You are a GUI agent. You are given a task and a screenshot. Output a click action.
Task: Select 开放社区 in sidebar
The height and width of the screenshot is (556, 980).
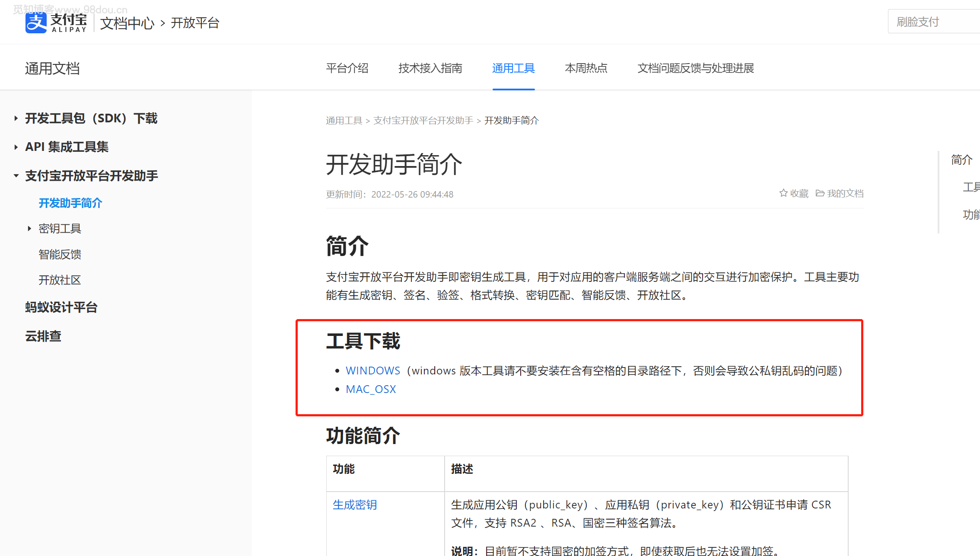pyautogui.click(x=60, y=280)
